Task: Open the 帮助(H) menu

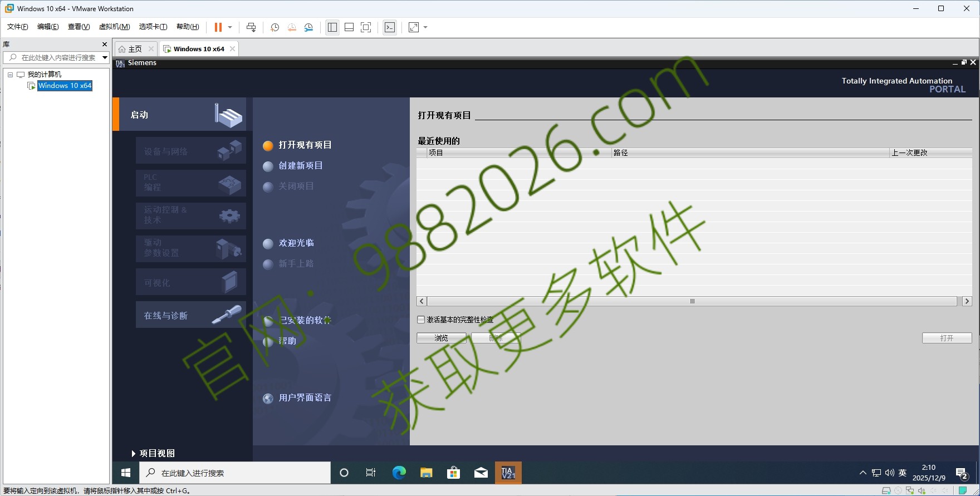Action: 188,27
